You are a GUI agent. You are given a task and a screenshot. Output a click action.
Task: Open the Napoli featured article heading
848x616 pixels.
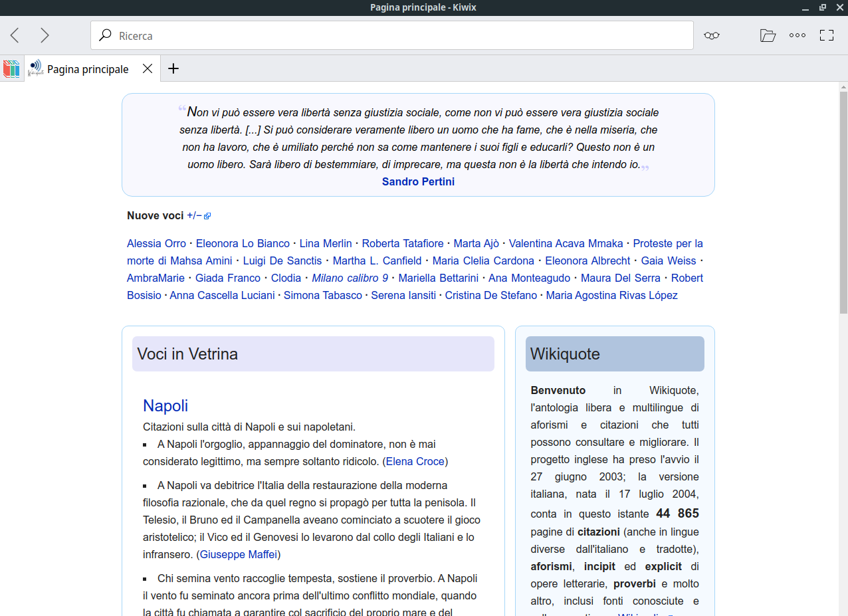[x=165, y=405]
